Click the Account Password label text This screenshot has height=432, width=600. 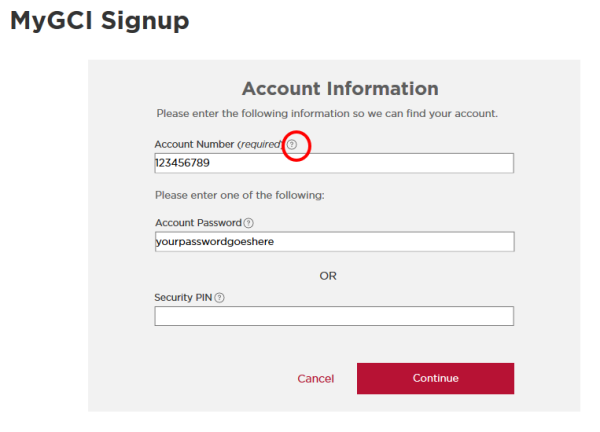(x=198, y=223)
